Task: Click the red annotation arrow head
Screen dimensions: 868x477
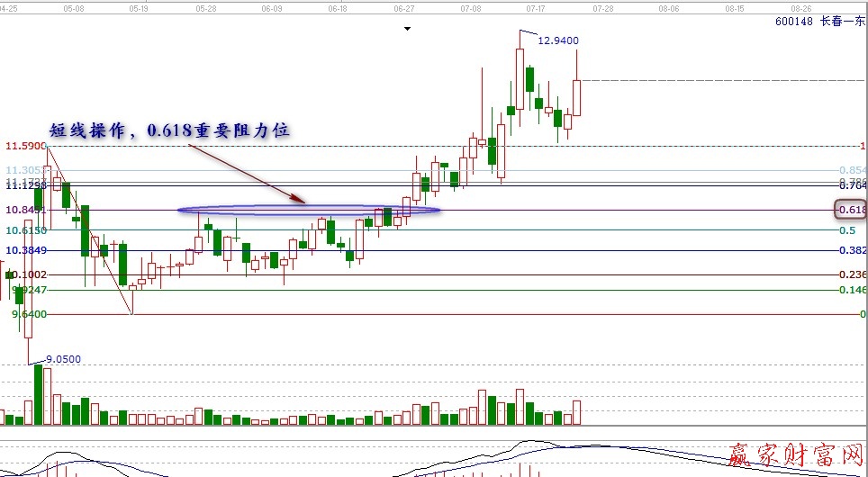Action: [x=302, y=200]
